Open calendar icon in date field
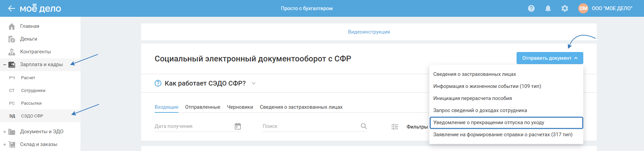This screenshot has height=151, width=644. 238,126
